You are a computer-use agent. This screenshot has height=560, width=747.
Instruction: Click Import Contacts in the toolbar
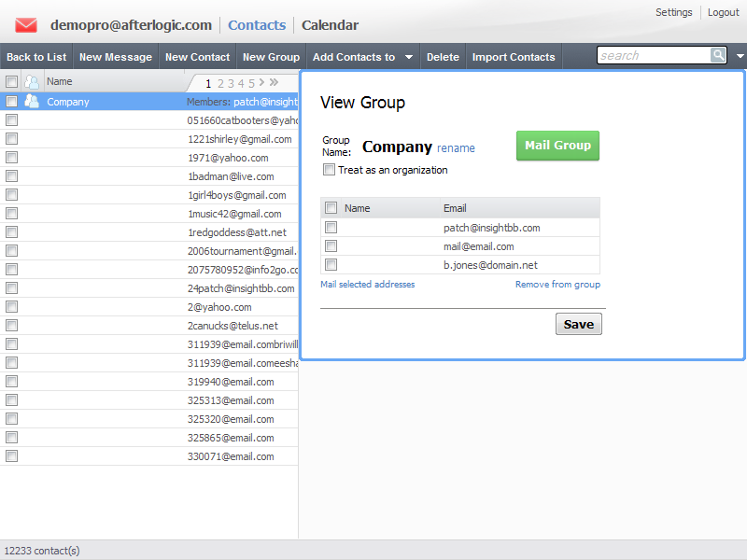[514, 57]
